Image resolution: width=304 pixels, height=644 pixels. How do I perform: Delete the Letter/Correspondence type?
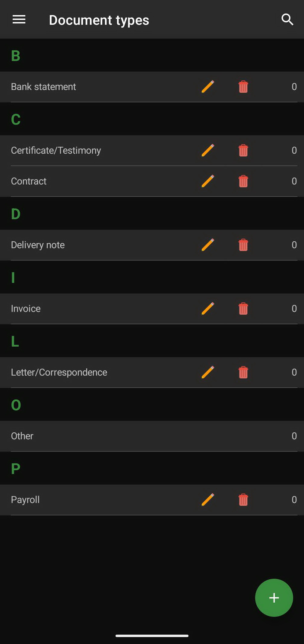pos(243,372)
